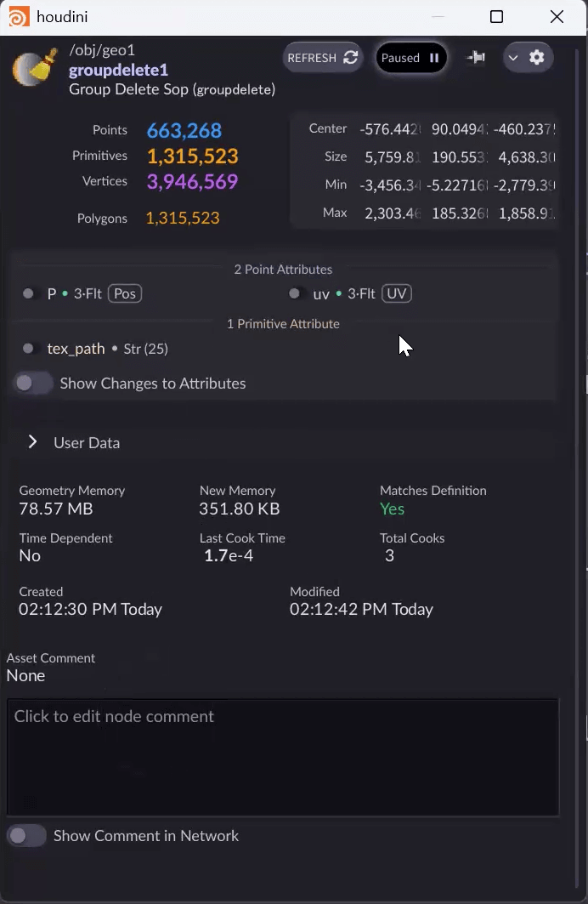Viewport: 588px width, 904px height.
Task: Enable Show Comment in Network
Action: pos(27,836)
